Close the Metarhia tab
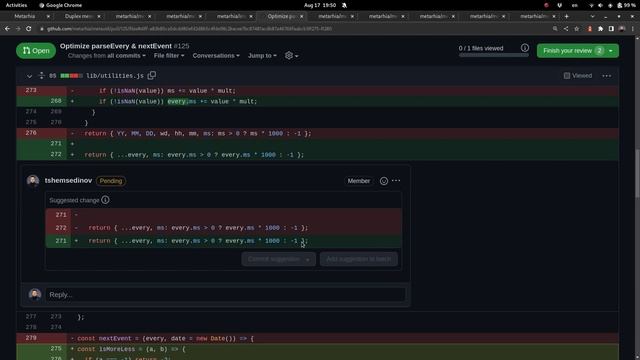640x360 pixels. [x=48, y=16]
